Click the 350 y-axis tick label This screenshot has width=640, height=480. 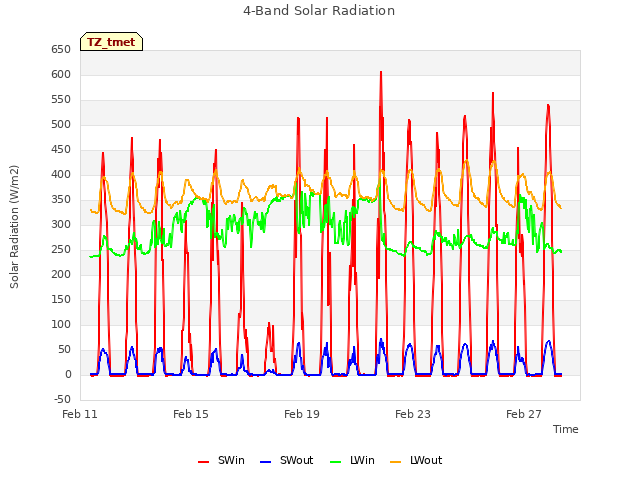coord(61,200)
